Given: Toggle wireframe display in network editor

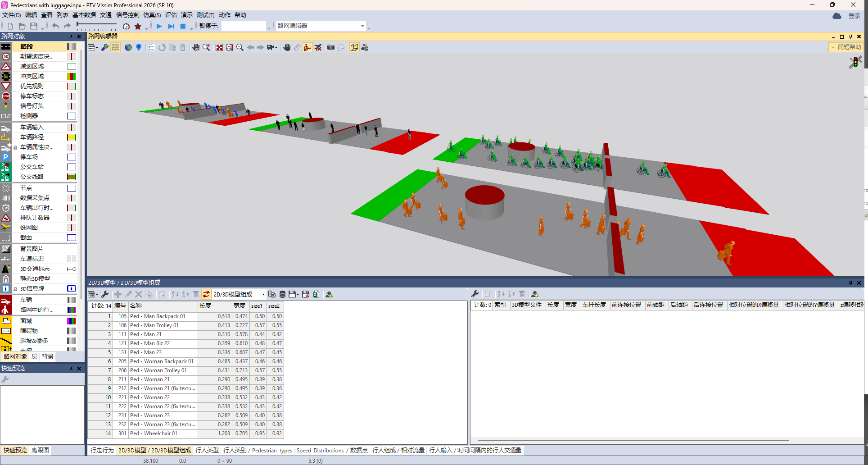Looking at the screenshot, I should coord(115,47).
